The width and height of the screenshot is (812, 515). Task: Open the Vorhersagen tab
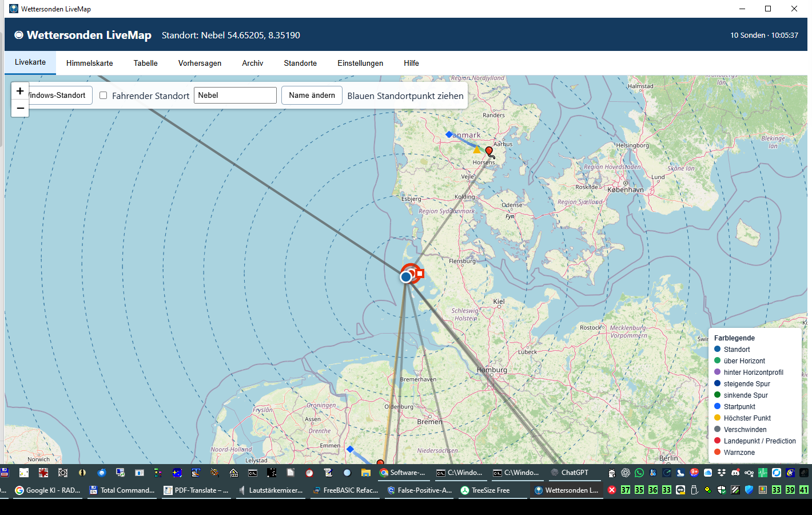tap(200, 63)
